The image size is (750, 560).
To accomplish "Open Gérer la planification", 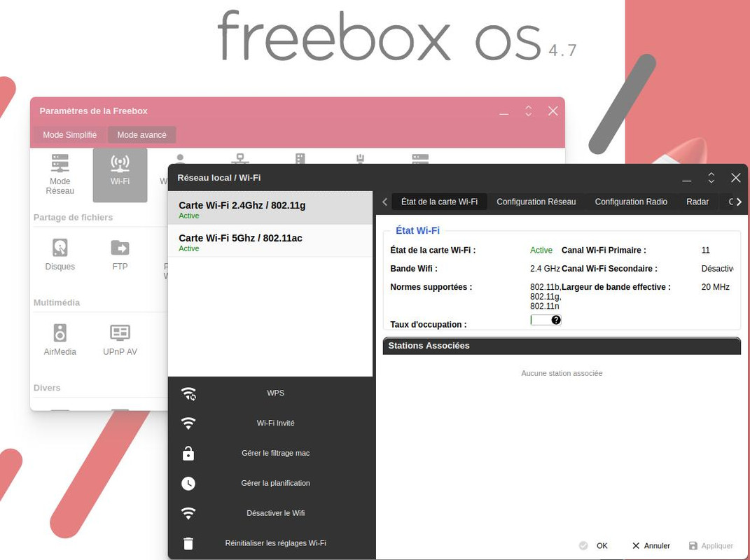I will pos(275,484).
